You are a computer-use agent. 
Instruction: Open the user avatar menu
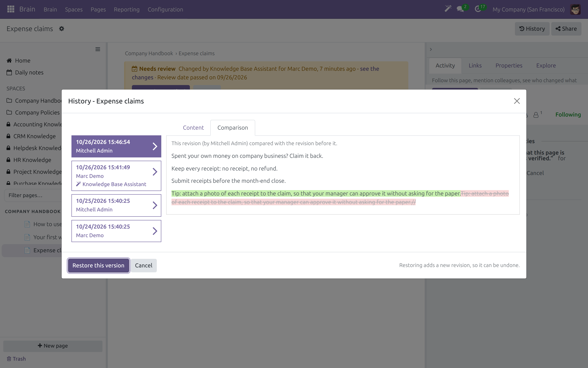(575, 9)
